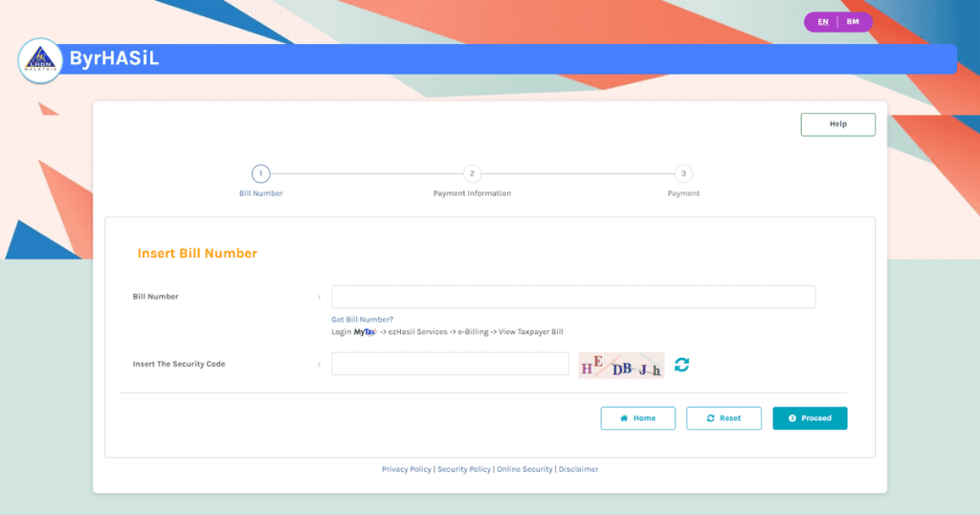
Task: Switch language to EN
Action: pyautogui.click(x=822, y=21)
